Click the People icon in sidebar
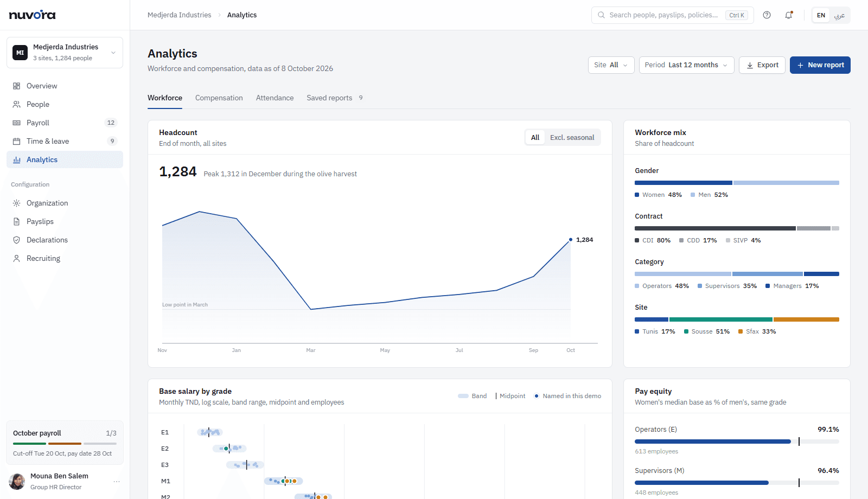The height and width of the screenshot is (499, 868). (x=17, y=104)
